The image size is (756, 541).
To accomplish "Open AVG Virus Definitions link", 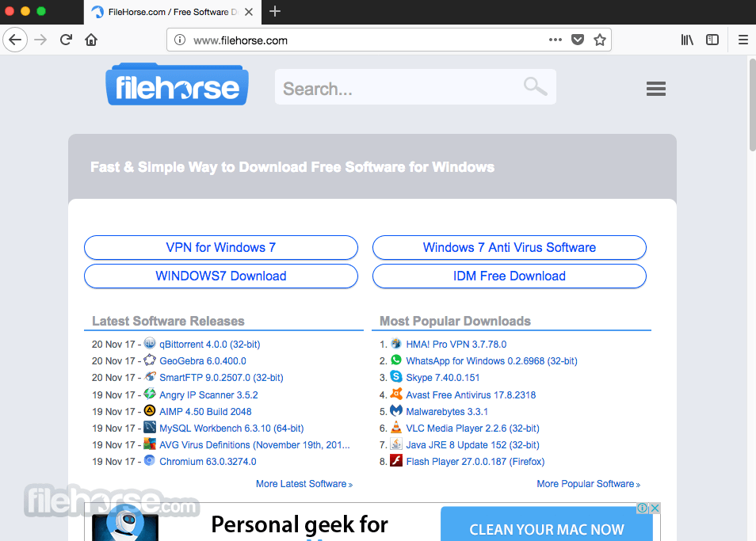I will [x=254, y=445].
